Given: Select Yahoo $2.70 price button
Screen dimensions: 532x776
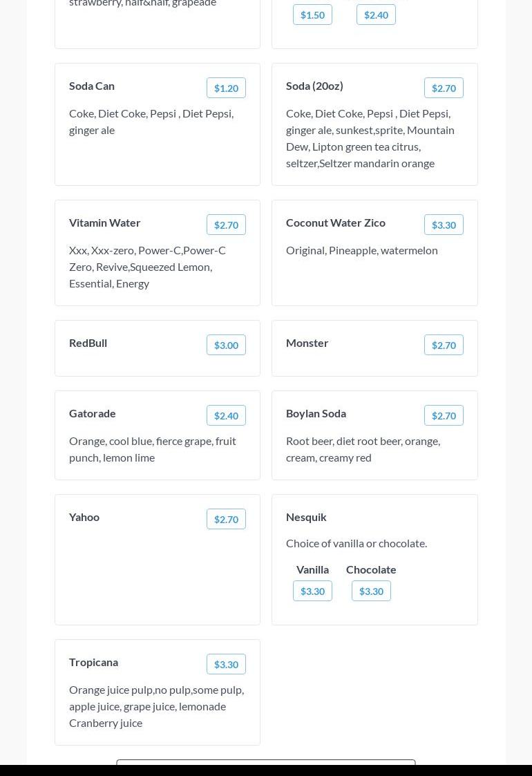Looking at the screenshot, I should click(226, 519).
